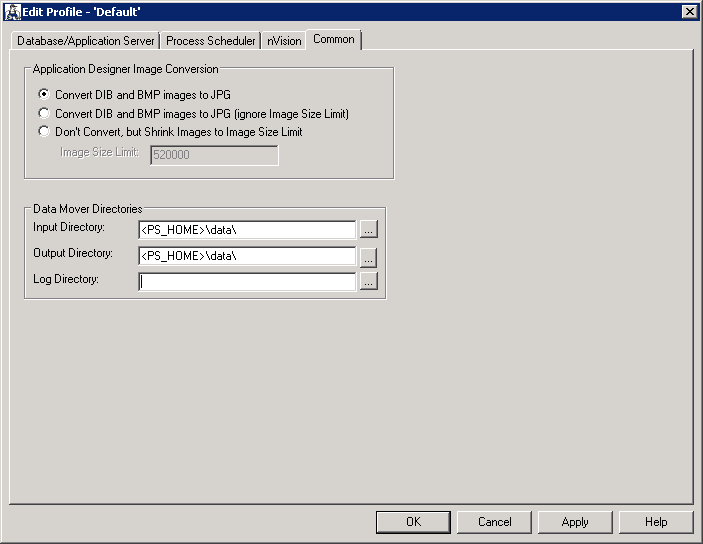Browse for the Output Directory folder
This screenshot has width=703, height=544.
pos(369,257)
